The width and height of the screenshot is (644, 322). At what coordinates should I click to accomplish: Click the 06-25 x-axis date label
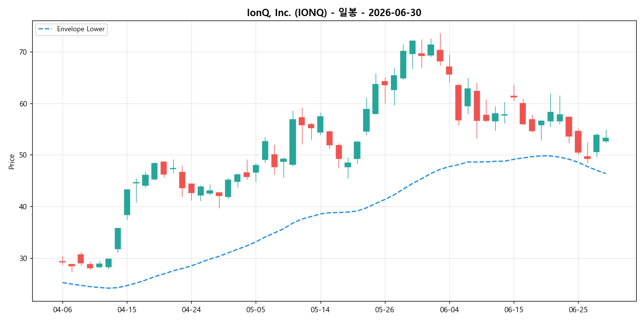click(x=578, y=309)
